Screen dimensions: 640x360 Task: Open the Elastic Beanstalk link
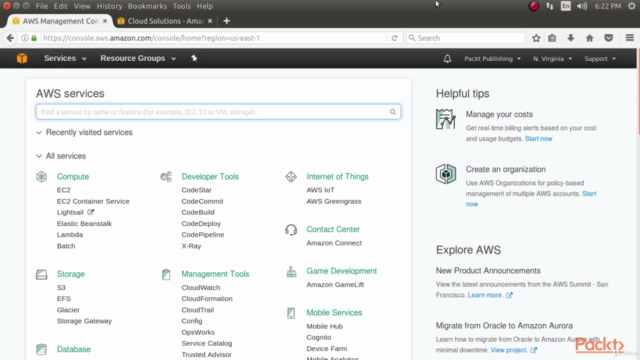84,224
